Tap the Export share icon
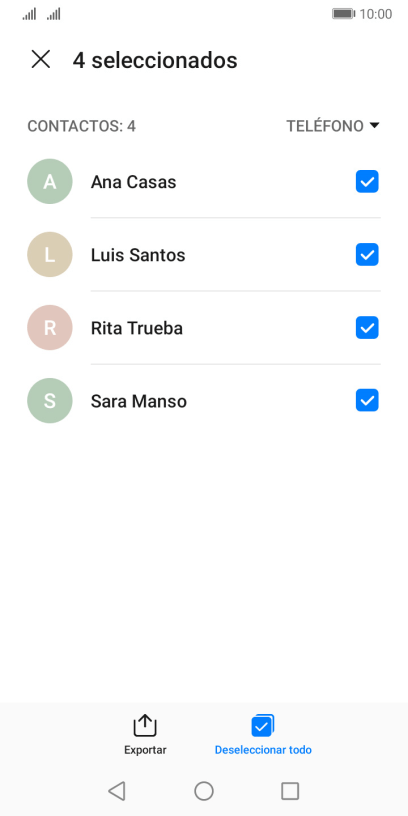This screenshot has height=816, width=408. (x=145, y=726)
